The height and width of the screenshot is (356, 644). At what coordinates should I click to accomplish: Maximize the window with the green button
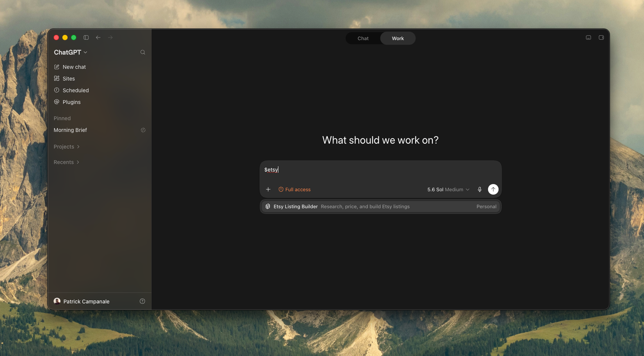click(x=74, y=37)
